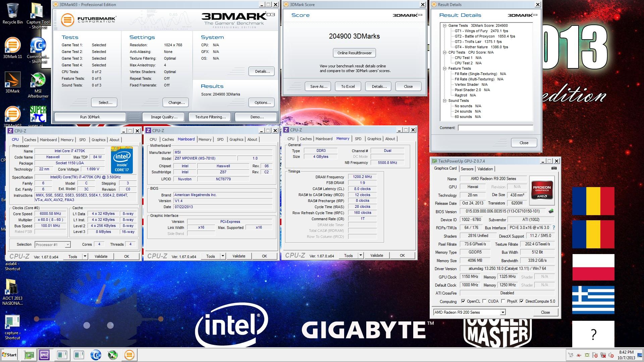Click Details... button in System section

point(261,71)
